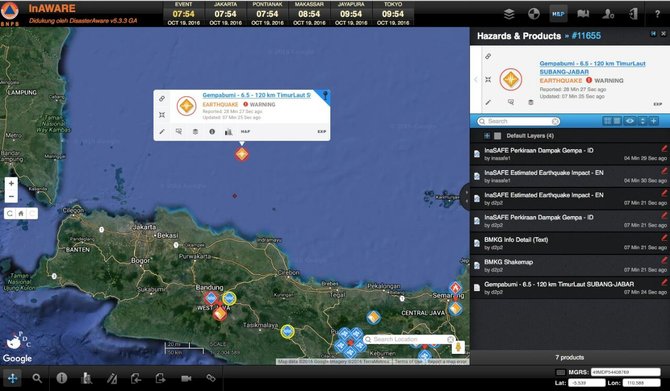Click the keyboard icon beside the MGRS label

click(x=561, y=372)
